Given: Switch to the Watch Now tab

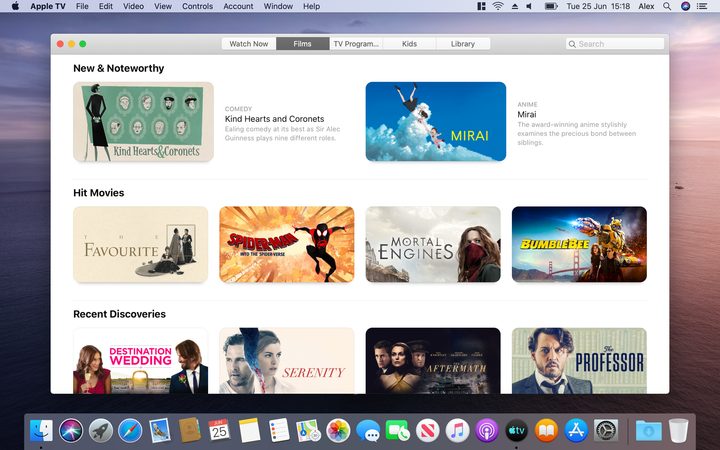Looking at the screenshot, I should click(x=249, y=44).
